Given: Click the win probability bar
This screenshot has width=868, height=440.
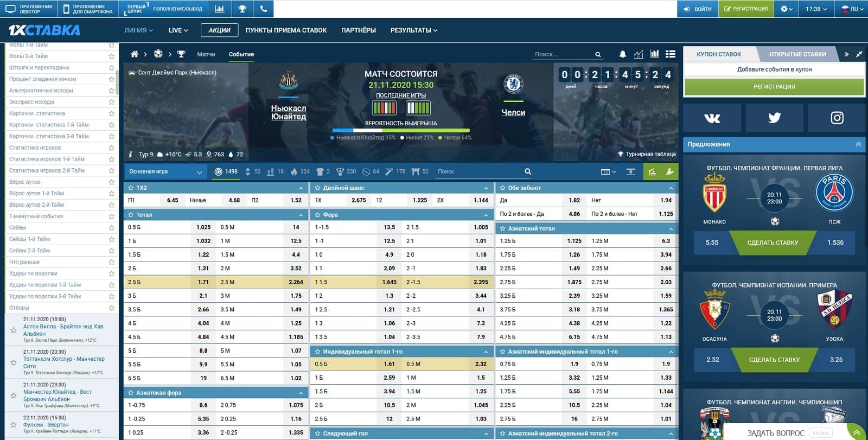Looking at the screenshot, I should (401, 130).
